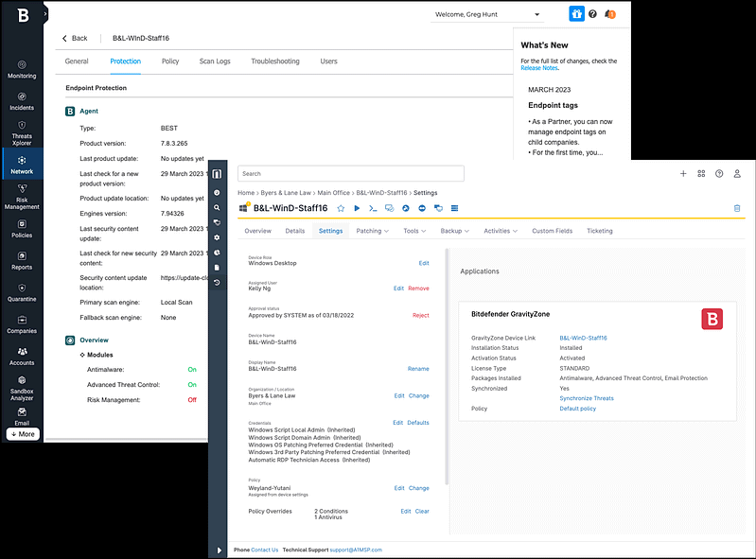The height and width of the screenshot is (559, 756).
Task: Open Ticketing tab
Action: [x=600, y=231]
